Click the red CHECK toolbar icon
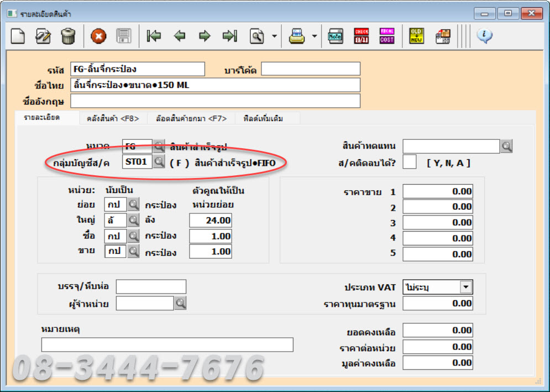The width and height of the screenshot is (550, 392). point(362,36)
